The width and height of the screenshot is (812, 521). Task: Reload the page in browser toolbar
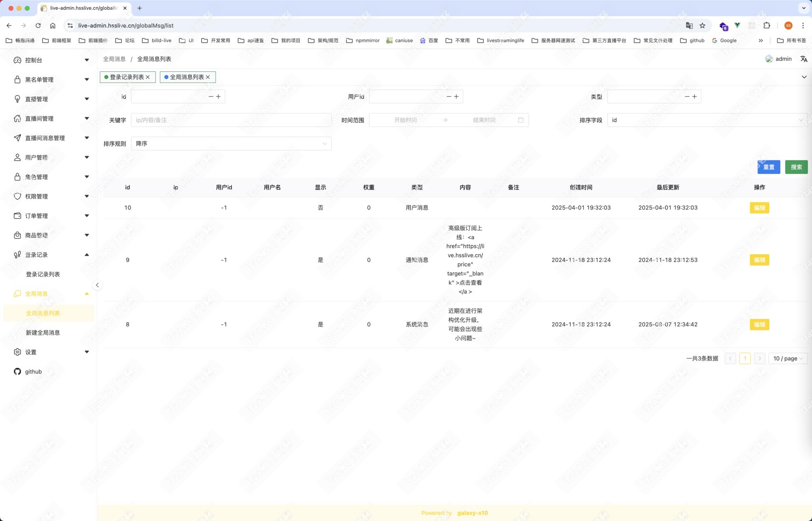tap(38, 26)
